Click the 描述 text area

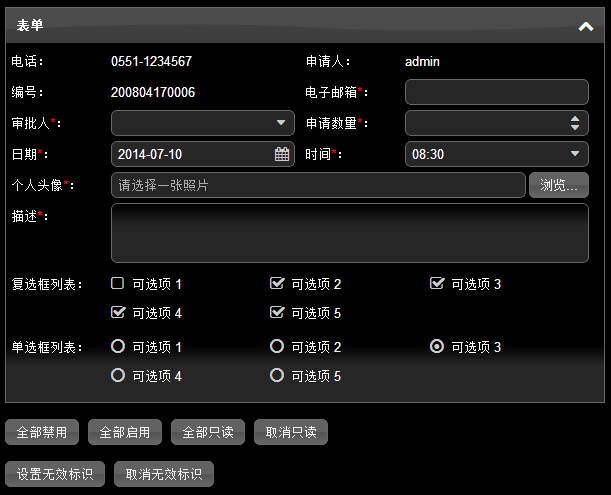click(x=350, y=233)
